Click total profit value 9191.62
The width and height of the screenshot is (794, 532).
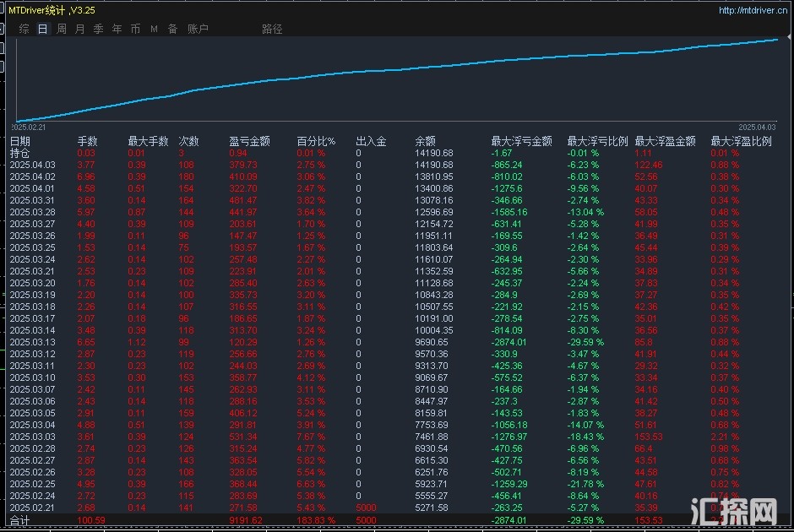click(x=246, y=520)
